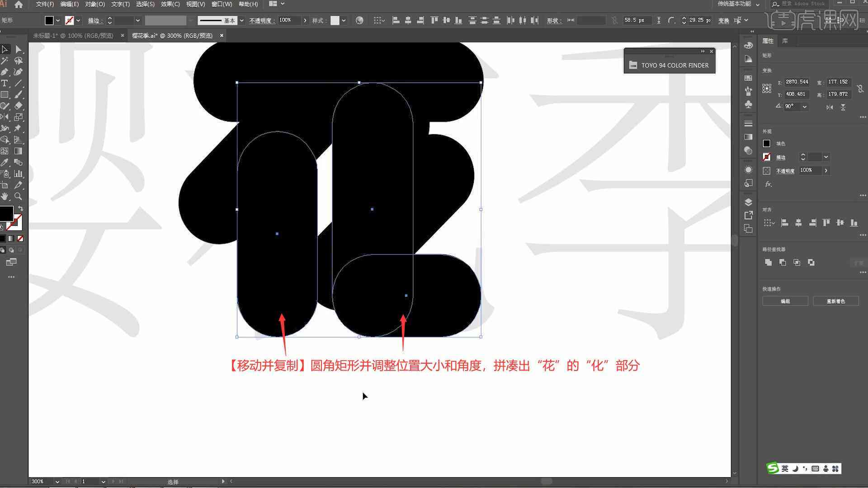
Task: Click flip horizontal icon in Transform
Action: coord(830,107)
